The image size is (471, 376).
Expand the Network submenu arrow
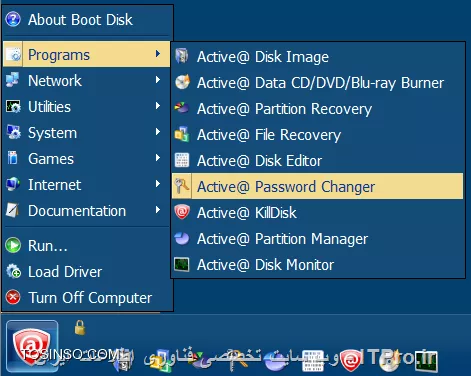(x=158, y=80)
